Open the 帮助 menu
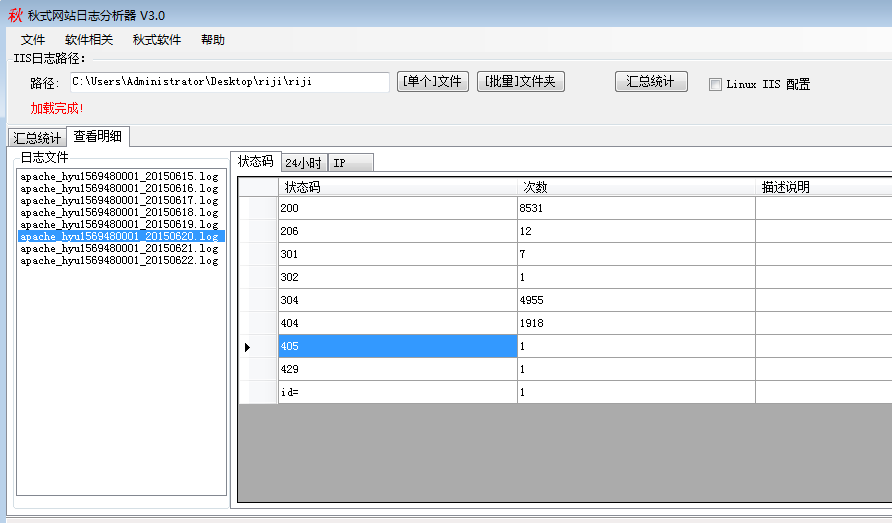 (213, 40)
